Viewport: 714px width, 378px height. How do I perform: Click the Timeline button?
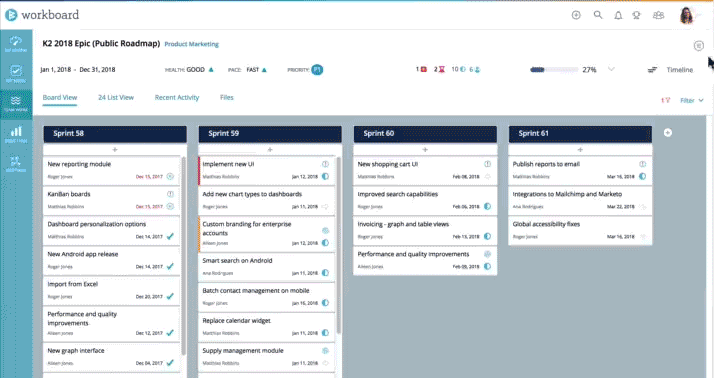(679, 70)
